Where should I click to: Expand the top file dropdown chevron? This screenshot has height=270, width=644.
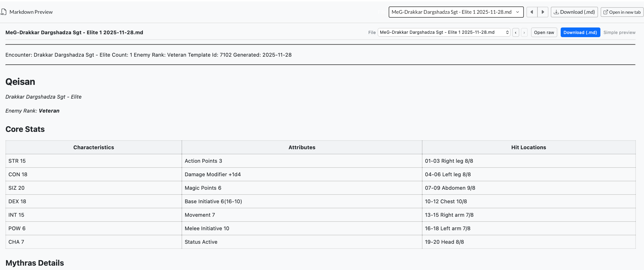point(517,12)
